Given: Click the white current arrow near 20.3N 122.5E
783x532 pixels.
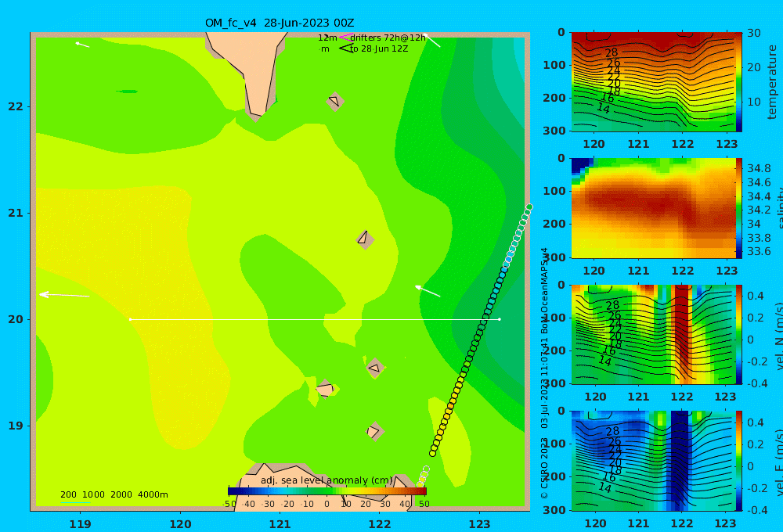Looking at the screenshot, I should [428, 291].
